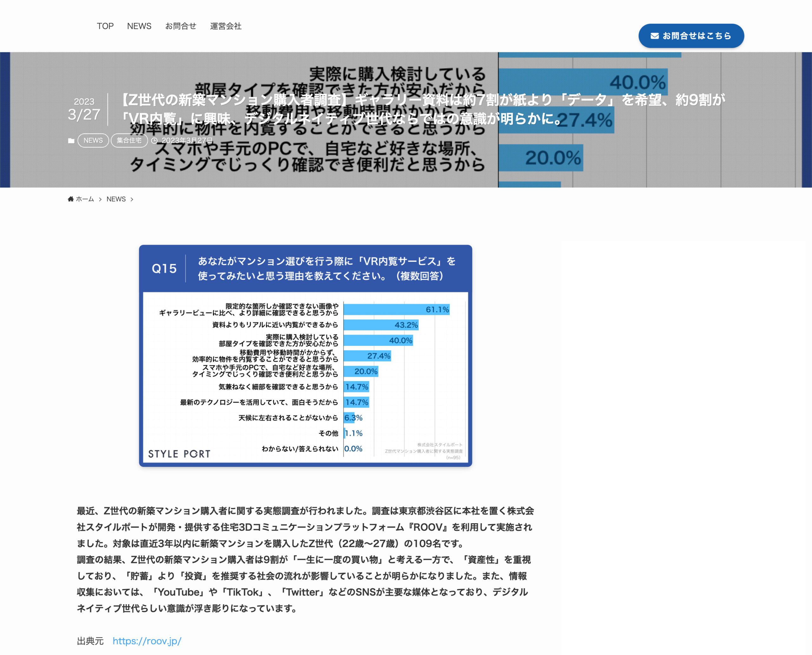
Task: Go to ホーム breadcrumb link
Action: (85, 199)
